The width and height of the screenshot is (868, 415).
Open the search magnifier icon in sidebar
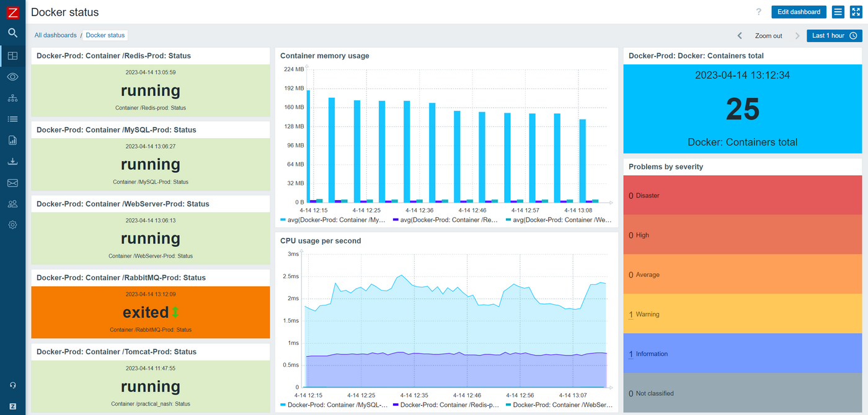(12, 33)
